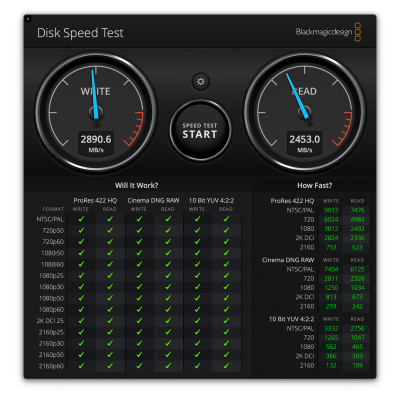Click the 2K DCI 25 format row label
The width and height of the screenshot is (400, 400).
[50, 321]
